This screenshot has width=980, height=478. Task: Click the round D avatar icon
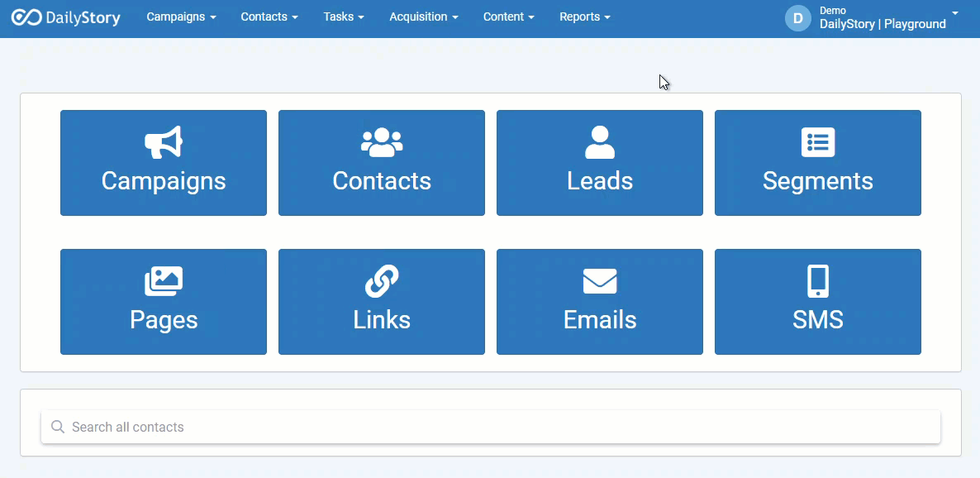point(797,18)
